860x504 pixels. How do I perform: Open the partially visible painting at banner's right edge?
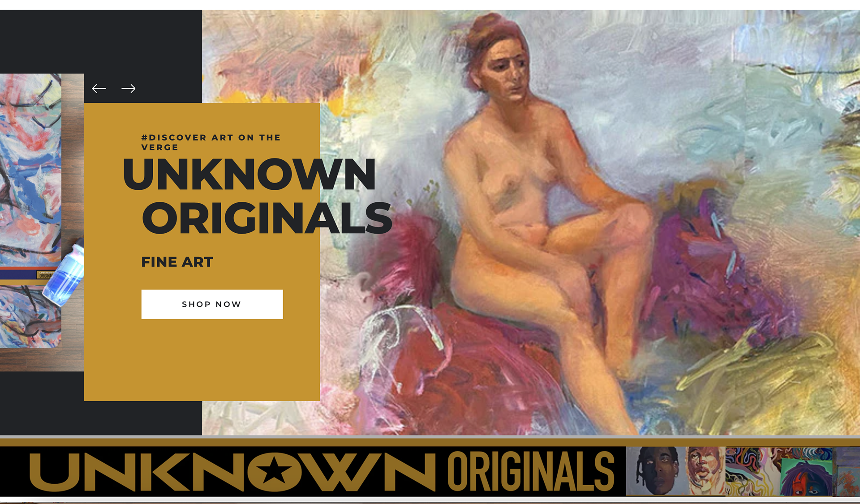point(847,472)
